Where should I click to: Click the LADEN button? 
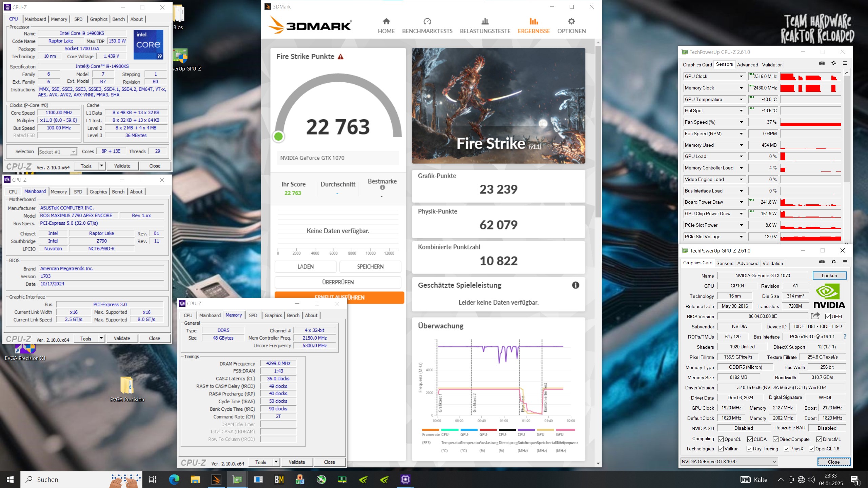tap(305, 267)
